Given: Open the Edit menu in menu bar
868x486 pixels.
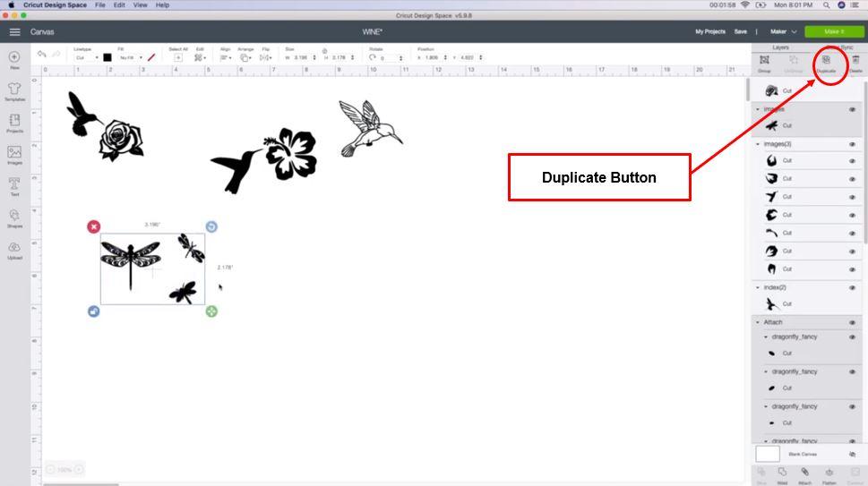Looking at the screenshot, I should (119, 5).
